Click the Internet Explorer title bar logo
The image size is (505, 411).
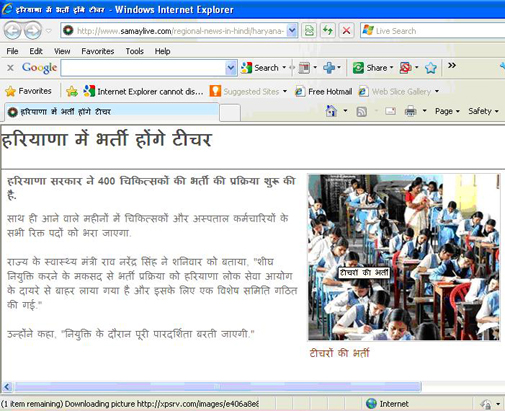(x=7, y=9)
